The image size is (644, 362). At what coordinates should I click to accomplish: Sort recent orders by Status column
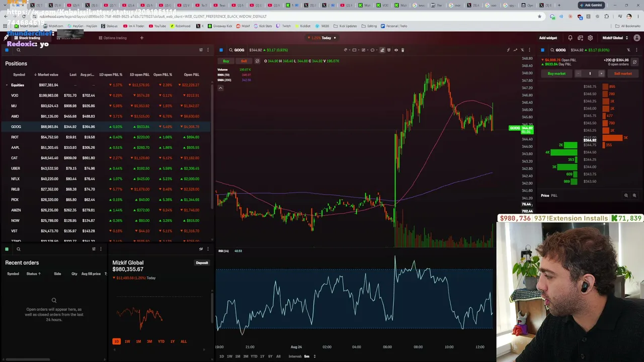34,274
